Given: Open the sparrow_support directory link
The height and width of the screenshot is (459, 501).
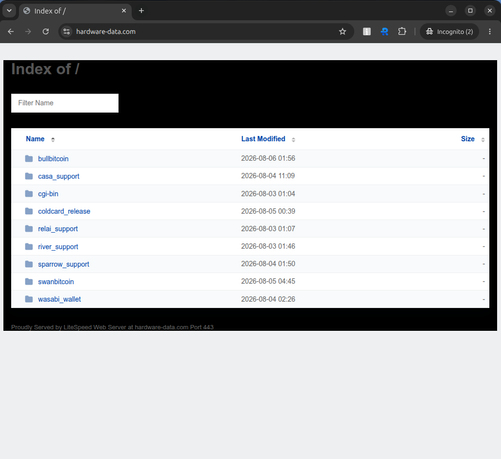Looking at the screenshot, I should pyautogui.click(x=63, y=264).
